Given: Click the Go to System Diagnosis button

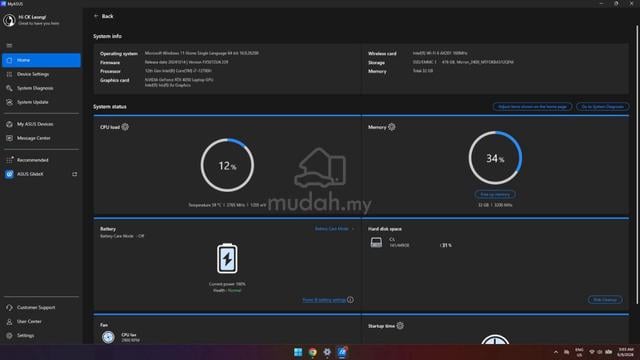Looking at the screenshot, I should [x=602, y=107].
